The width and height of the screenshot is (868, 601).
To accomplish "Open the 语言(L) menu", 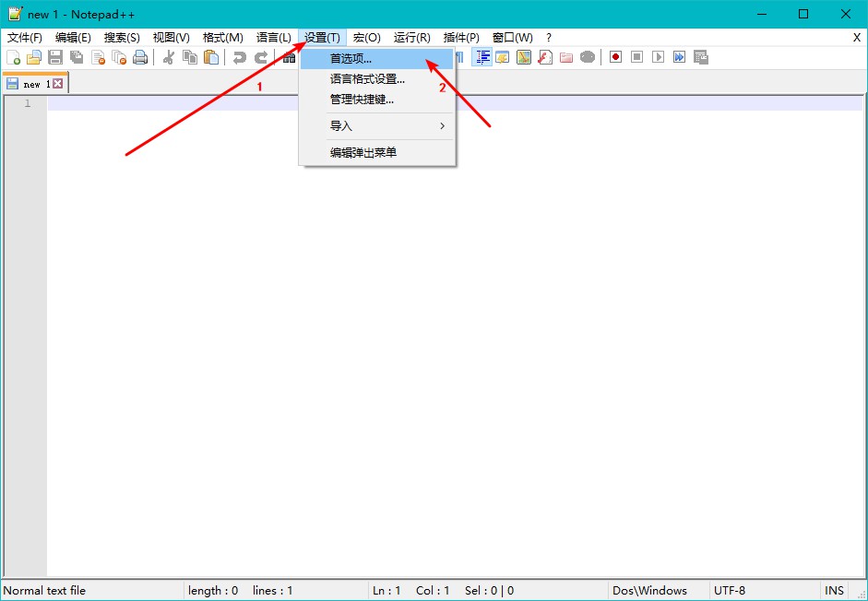I will (273, 38).
